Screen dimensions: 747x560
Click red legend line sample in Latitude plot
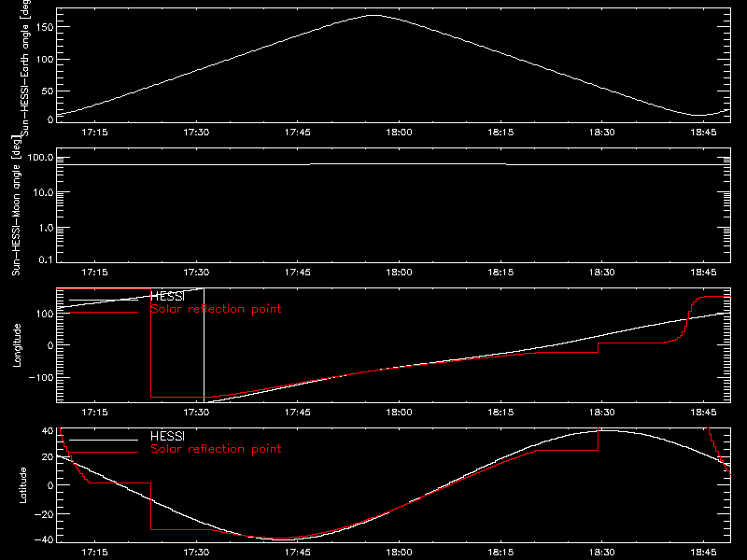(104, 453)
